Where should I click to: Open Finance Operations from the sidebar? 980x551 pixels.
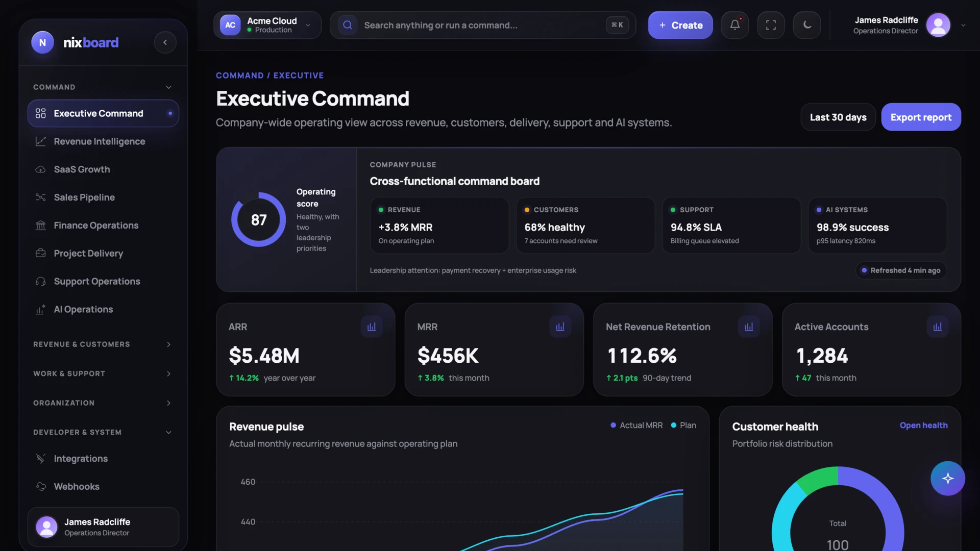103,226
